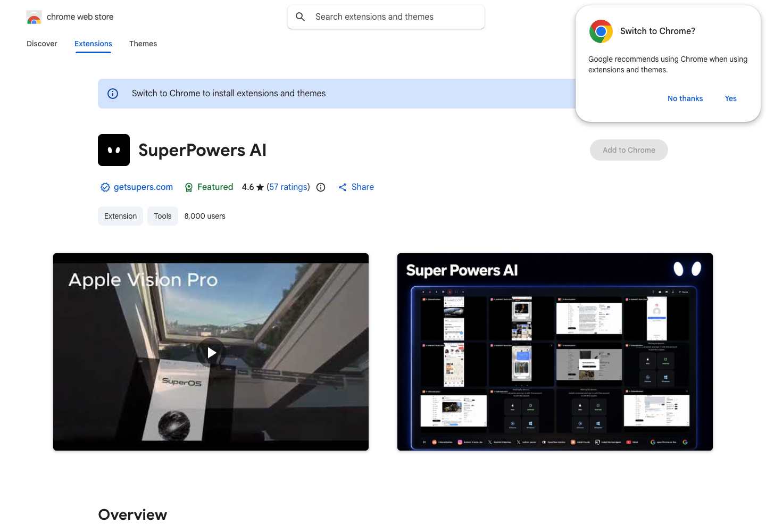Click the rating star icon
Screen dimensions: 766x532
coord(260,187)
